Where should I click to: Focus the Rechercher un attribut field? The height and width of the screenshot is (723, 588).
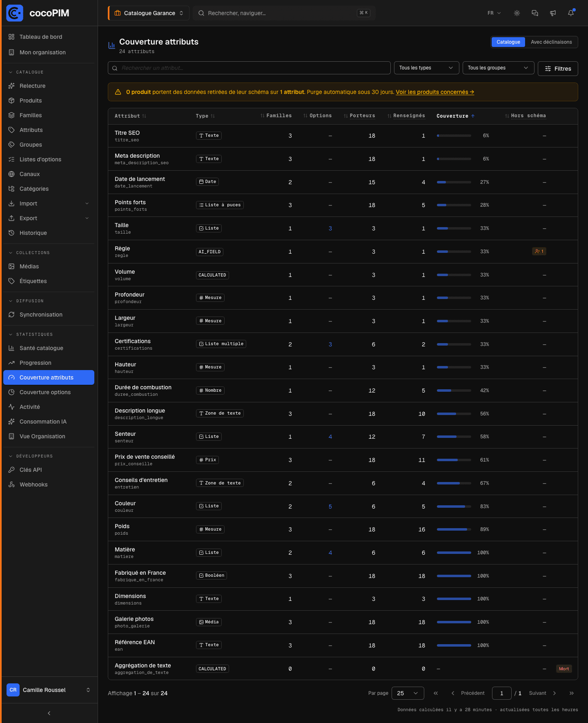pyautogui.click(x=249, y=68)
